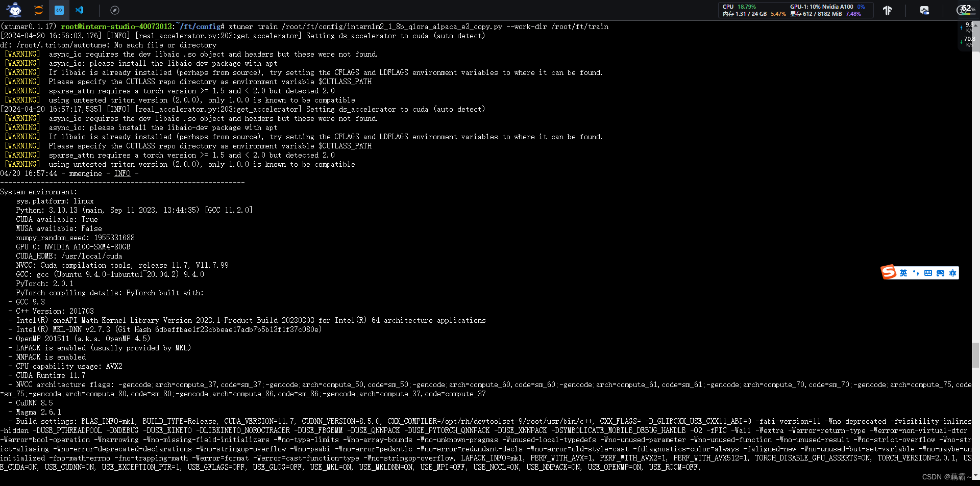Viewport: 980px width, 486px height.
Task: Toggle the Sogou punctuation mode icon
Action: pyautogui.click(x=916, y=273)
